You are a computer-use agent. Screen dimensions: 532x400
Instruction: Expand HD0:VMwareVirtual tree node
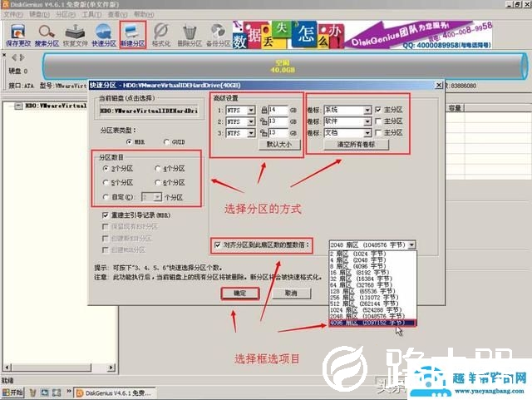click(18, 106)
